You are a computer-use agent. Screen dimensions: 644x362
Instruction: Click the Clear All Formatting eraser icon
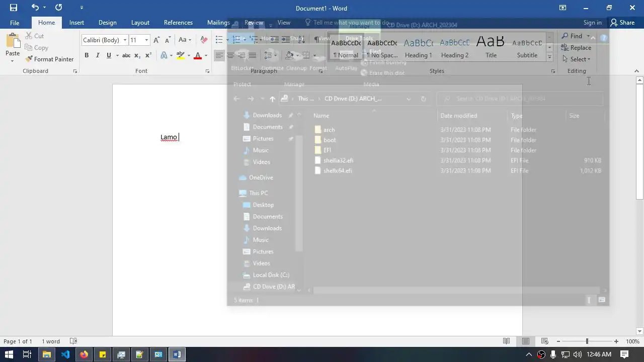[203, 40]
